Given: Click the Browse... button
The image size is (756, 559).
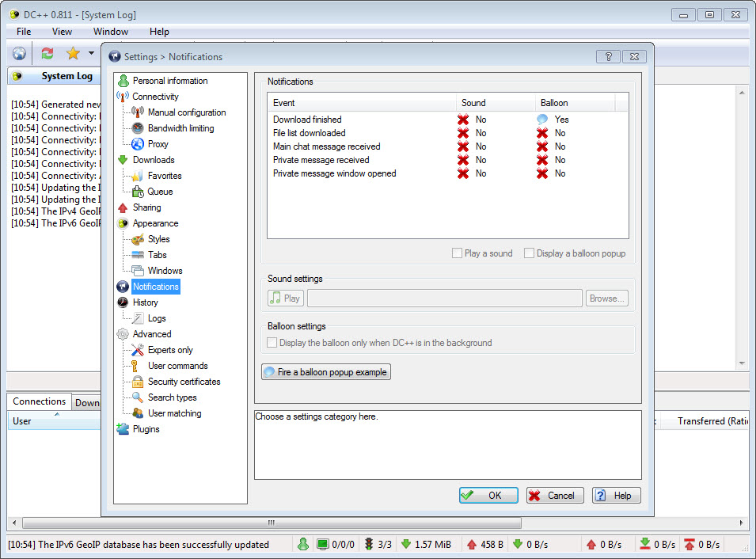Looking at the screenshot, I should (x=606, y=299).
